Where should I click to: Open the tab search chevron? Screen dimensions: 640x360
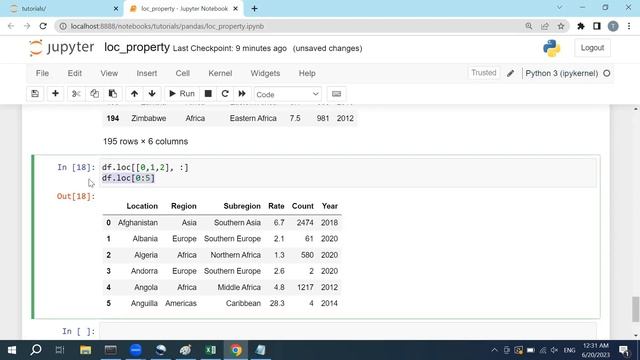pos(560,8)
